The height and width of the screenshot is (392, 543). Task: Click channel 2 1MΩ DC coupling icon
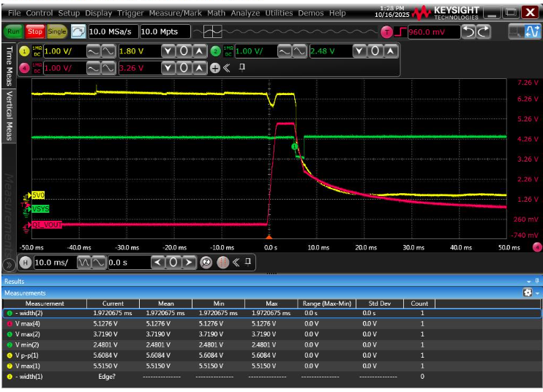click(228, 51)
